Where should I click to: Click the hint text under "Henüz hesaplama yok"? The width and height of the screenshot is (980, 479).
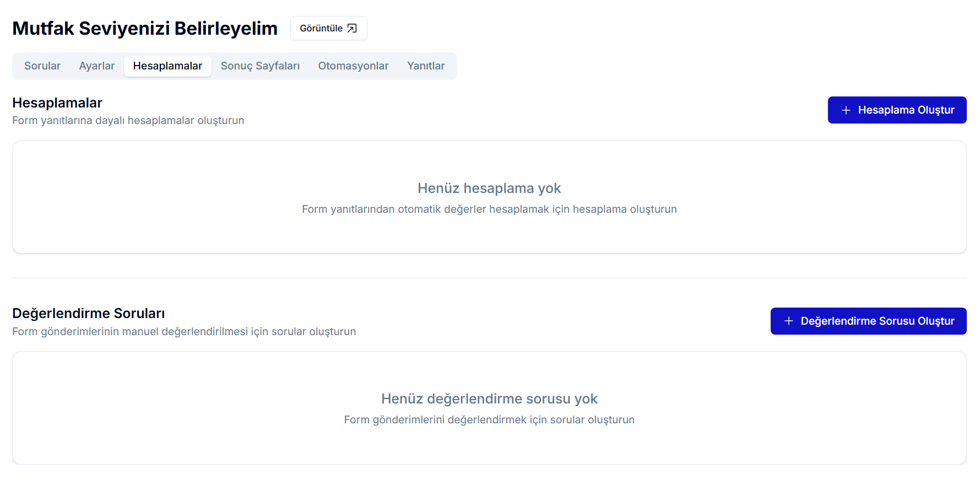click(489, 209)
